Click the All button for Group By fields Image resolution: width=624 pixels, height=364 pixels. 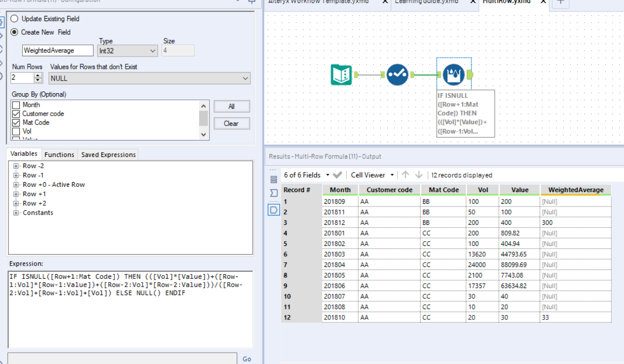point(232,106)
